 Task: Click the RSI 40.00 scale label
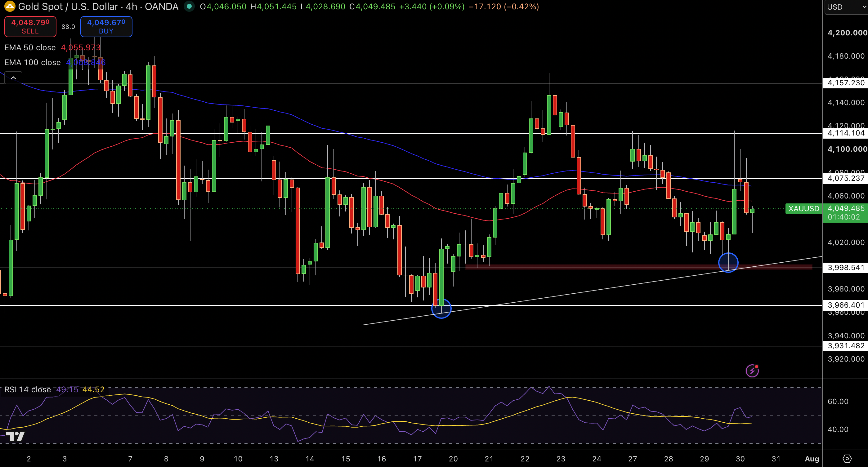[838, 429]
